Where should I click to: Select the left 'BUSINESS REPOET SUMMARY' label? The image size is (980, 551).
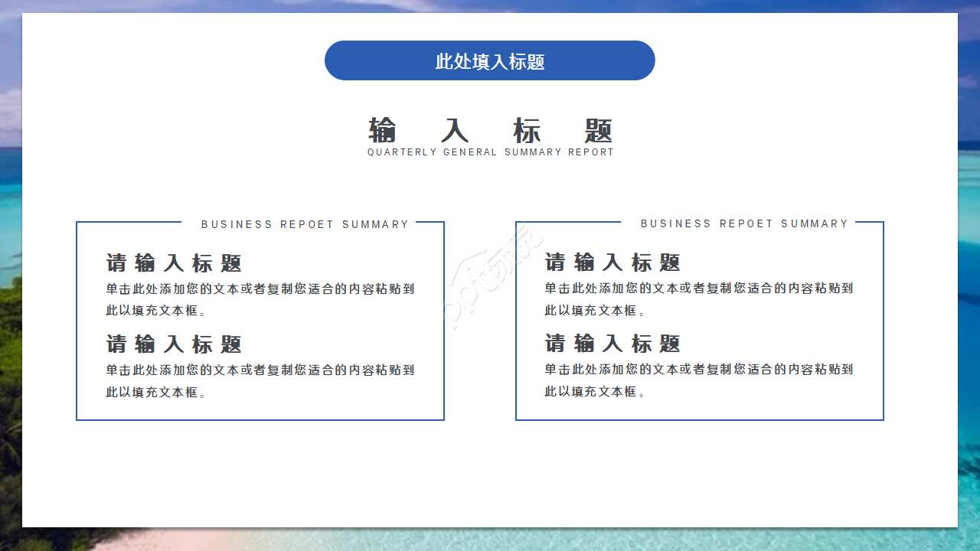[304, 223]
